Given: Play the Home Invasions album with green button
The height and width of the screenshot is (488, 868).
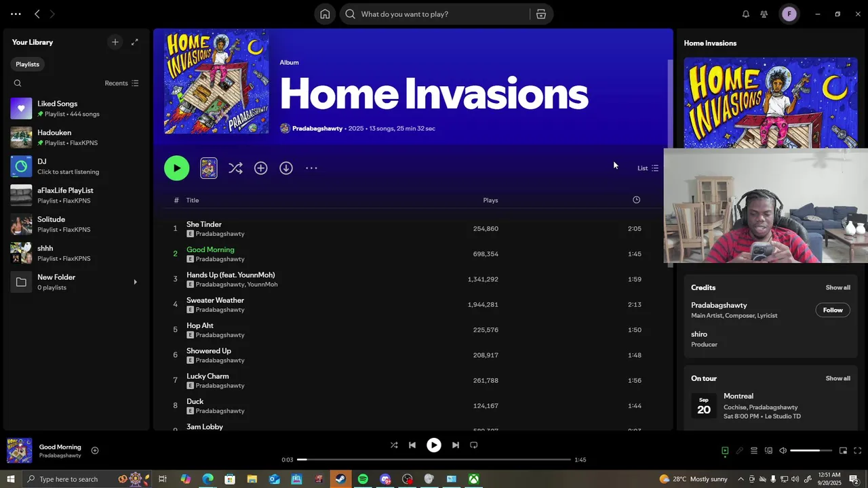Looking at the screenshot, I should [176, 168].
